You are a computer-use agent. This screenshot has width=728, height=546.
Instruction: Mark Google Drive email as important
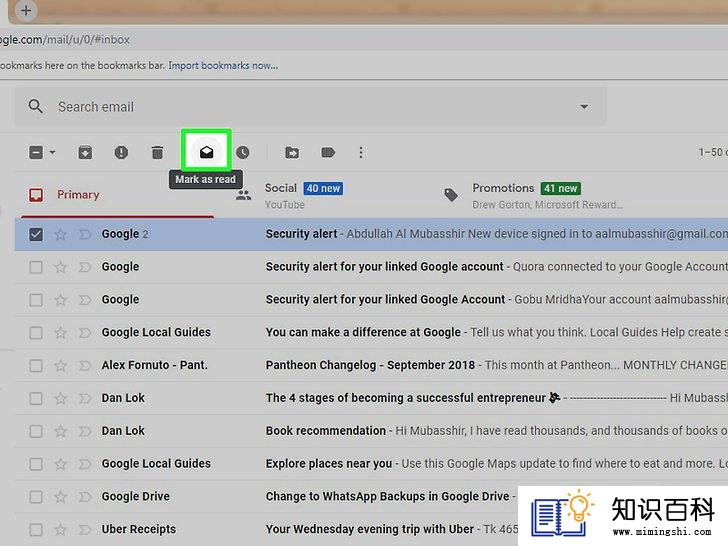[84, 497]
